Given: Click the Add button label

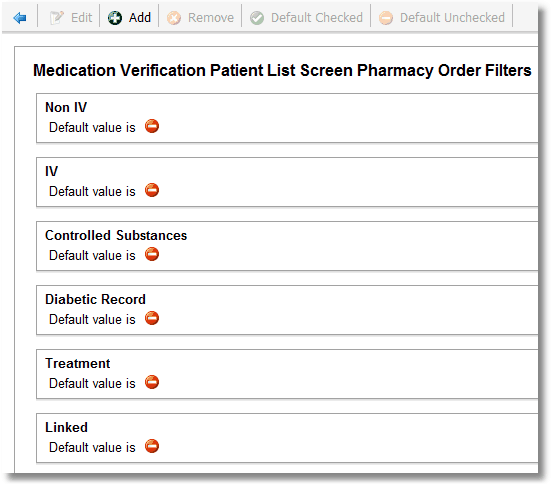Looking at the screenshot, I should (x=140, y=18).
